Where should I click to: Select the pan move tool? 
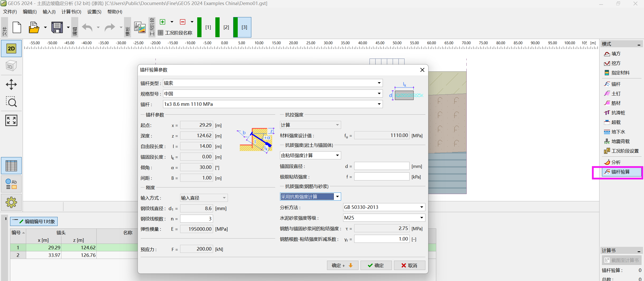11,84
